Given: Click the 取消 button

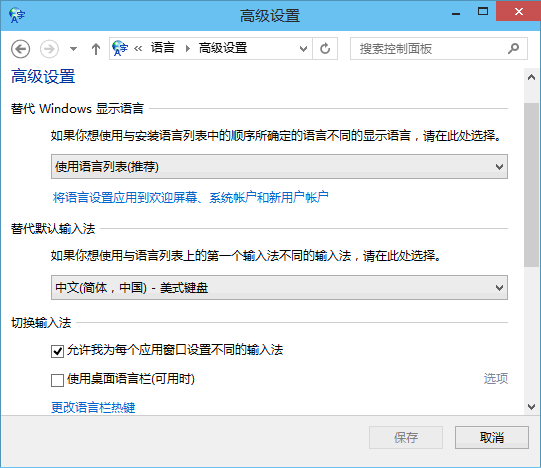Looking at the screenshot, I should (x=492, y=438).
